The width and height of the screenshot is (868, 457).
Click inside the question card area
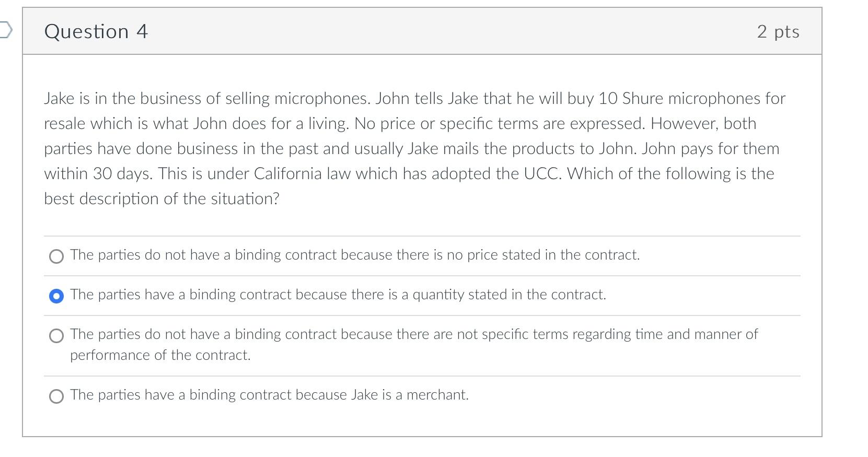click(418, 219)
